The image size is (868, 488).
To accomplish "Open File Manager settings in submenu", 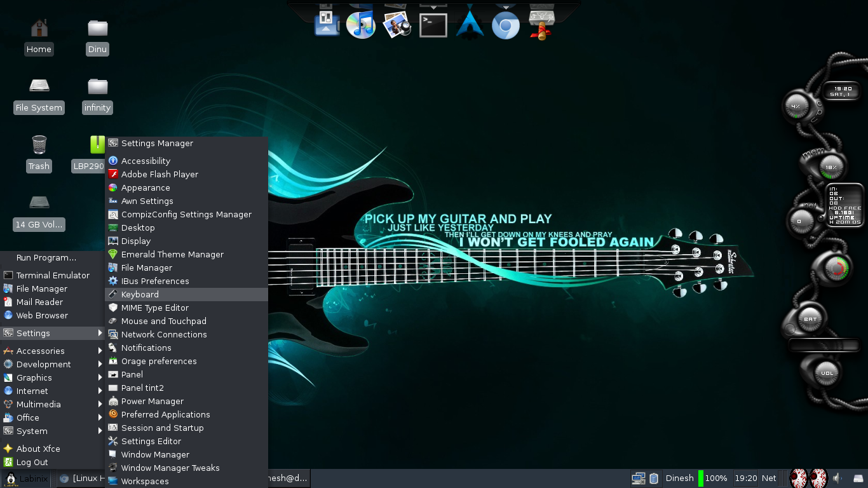I will point(186,268).
